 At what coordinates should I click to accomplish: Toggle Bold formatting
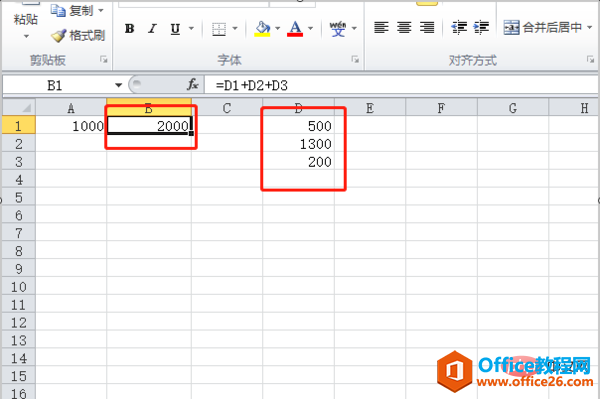(130, 28)
